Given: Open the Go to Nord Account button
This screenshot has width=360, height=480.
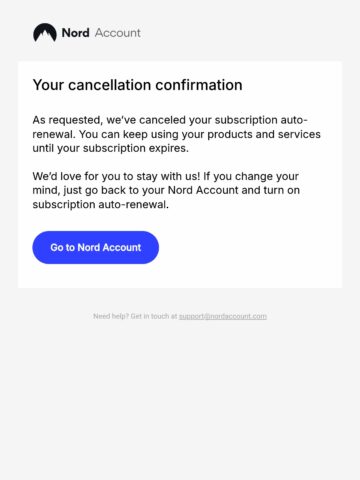Looking at the screenshot, I should (96, 247).
